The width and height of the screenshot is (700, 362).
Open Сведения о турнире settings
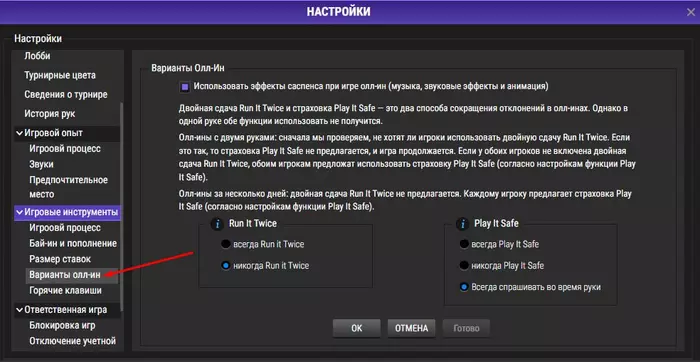coord(66,95)
